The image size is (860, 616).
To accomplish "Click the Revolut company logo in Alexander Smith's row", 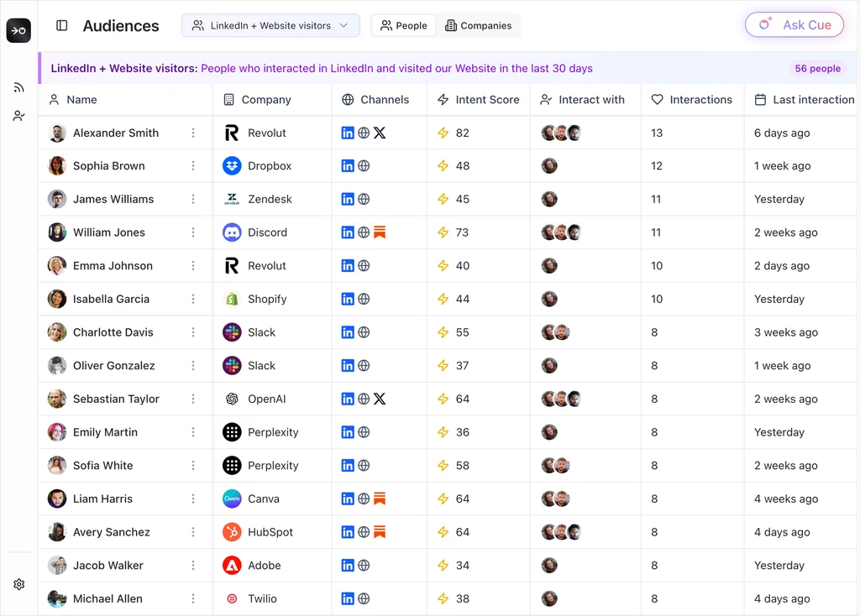I will click(233, 132).
